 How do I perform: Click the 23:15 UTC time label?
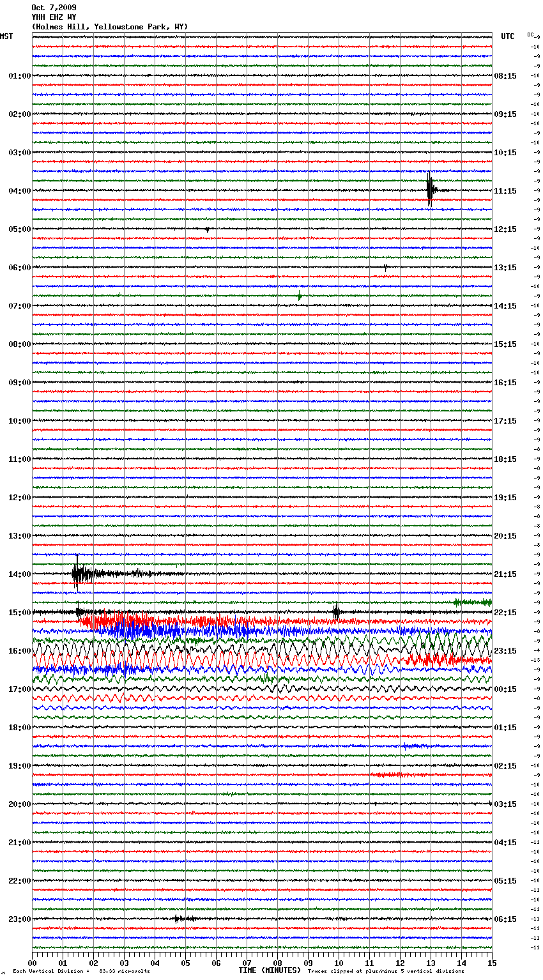pos(505,651)
